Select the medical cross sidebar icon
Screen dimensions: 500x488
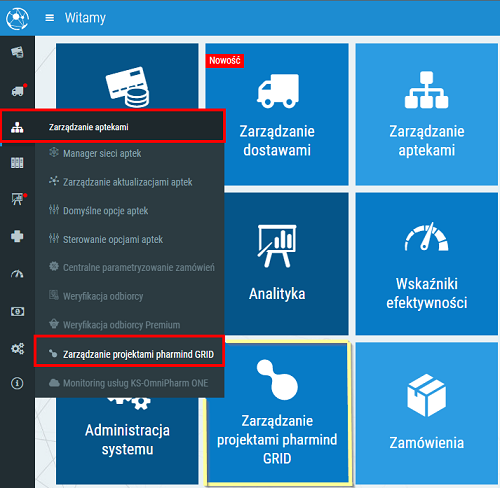[17, 236]
